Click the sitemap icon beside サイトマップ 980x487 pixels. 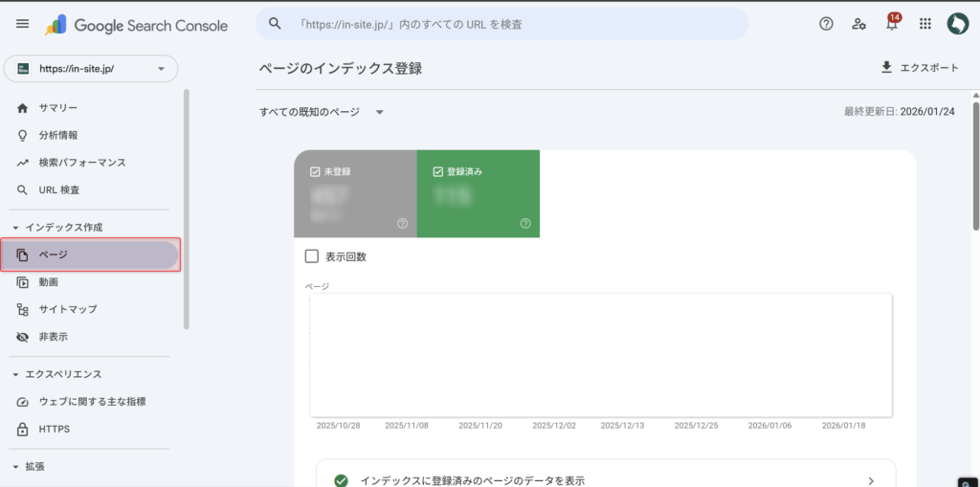[23, 309]
